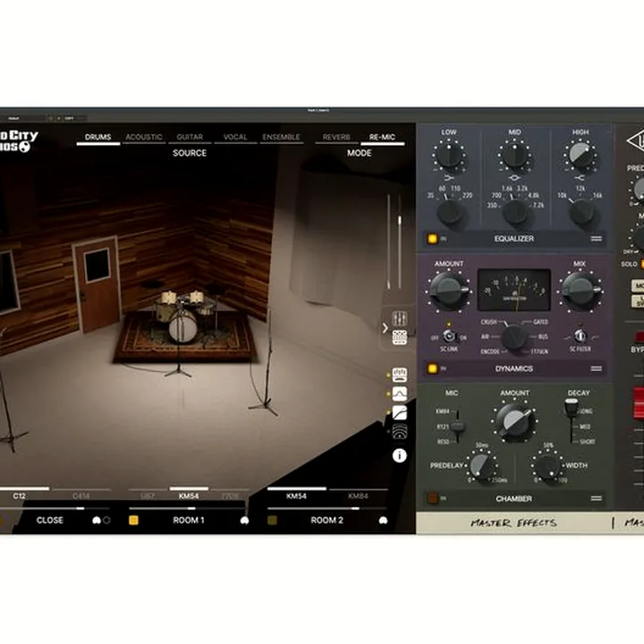Choose the KM84 microphone for Room 2

click(x=358, y=496)
